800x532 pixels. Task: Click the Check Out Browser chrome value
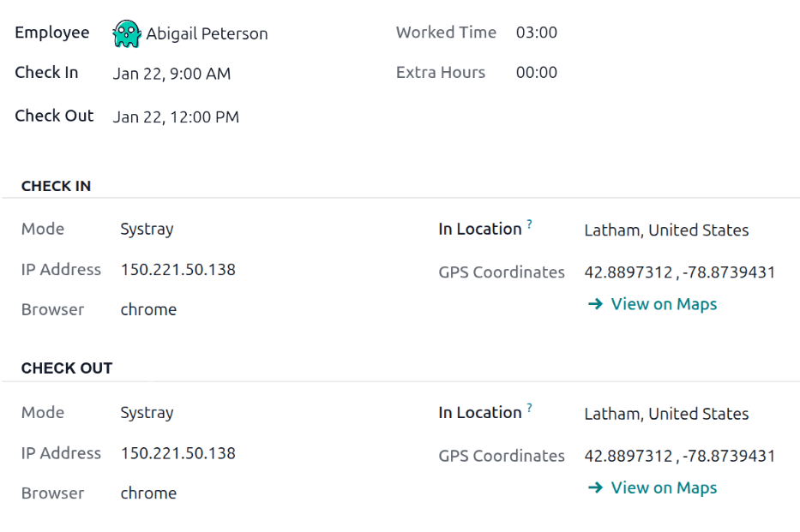[x=148, y=493]
